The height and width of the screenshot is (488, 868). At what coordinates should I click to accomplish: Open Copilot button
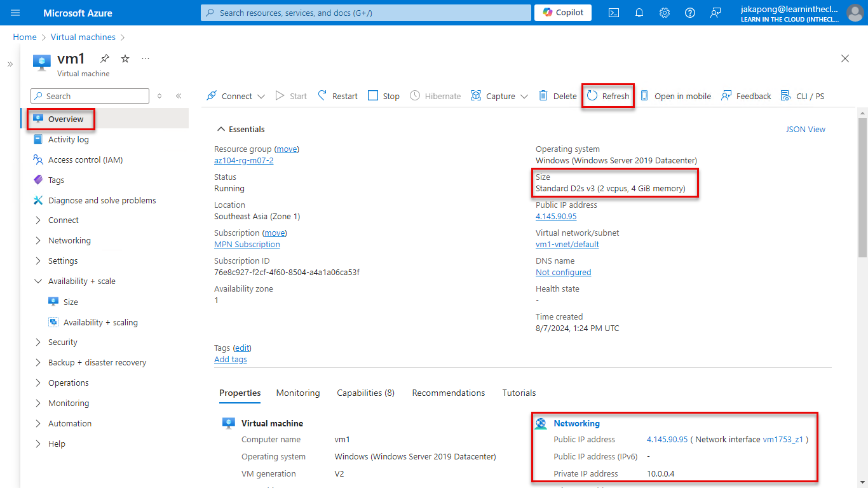click(x=563, y=13)
